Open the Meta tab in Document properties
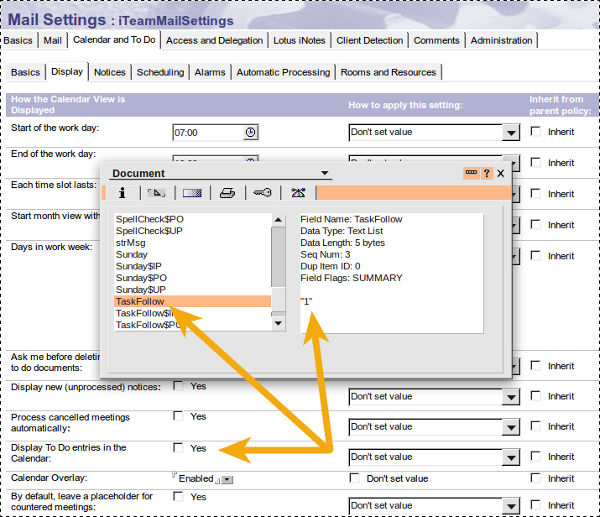The width and height of the screenshot is (600, 517). point(298,192)
